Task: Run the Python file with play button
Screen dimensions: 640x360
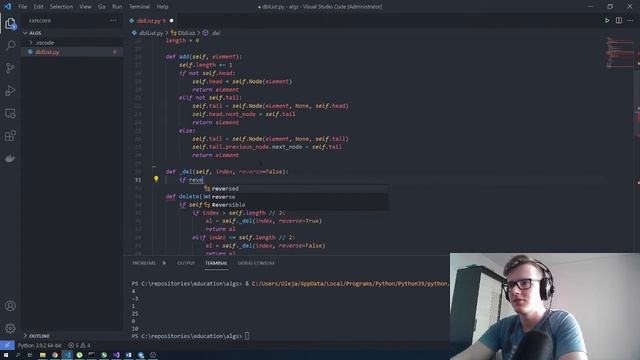Action: 607,20
